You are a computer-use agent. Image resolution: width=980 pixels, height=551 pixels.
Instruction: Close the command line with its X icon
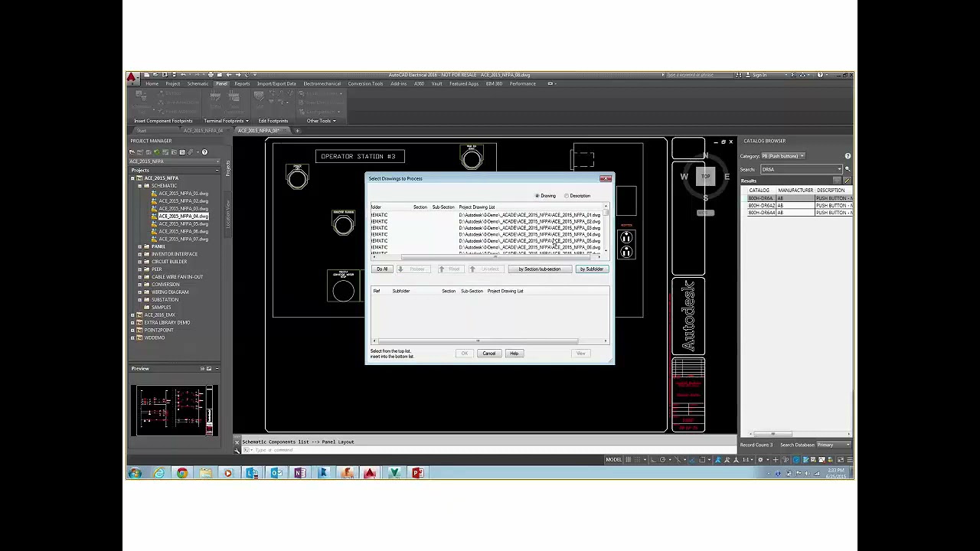click(x=237, y=442)
